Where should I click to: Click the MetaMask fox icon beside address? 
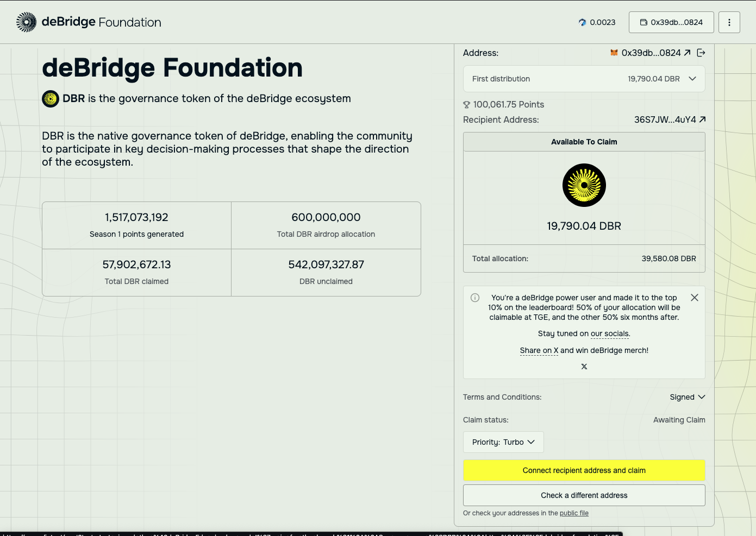point(614,53)
